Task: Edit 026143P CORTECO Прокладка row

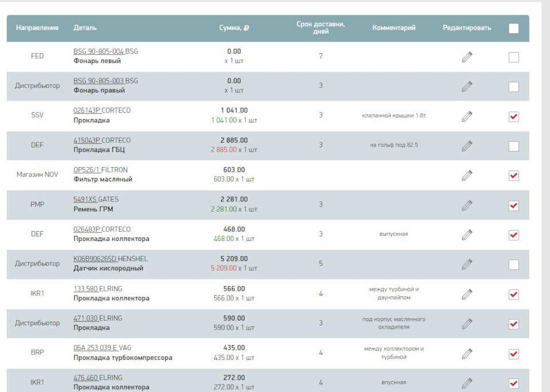Action: (466, 116)
